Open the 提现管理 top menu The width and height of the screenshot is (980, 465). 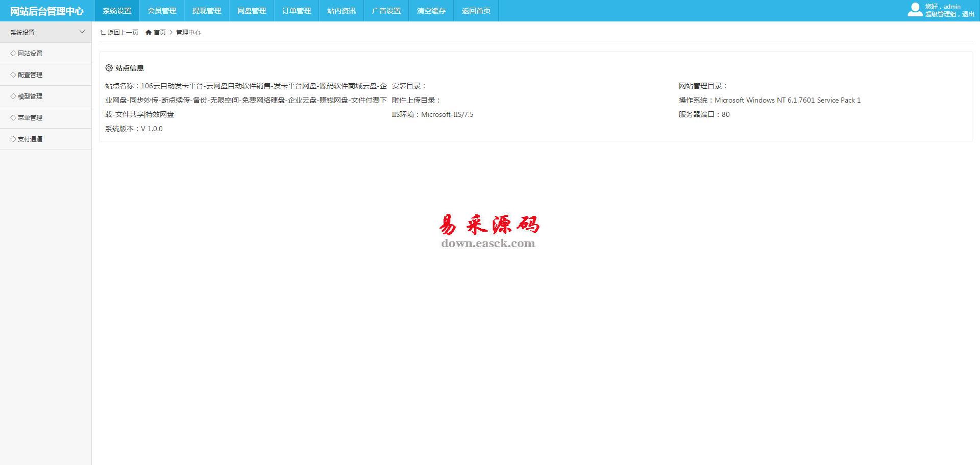(207, 11)
